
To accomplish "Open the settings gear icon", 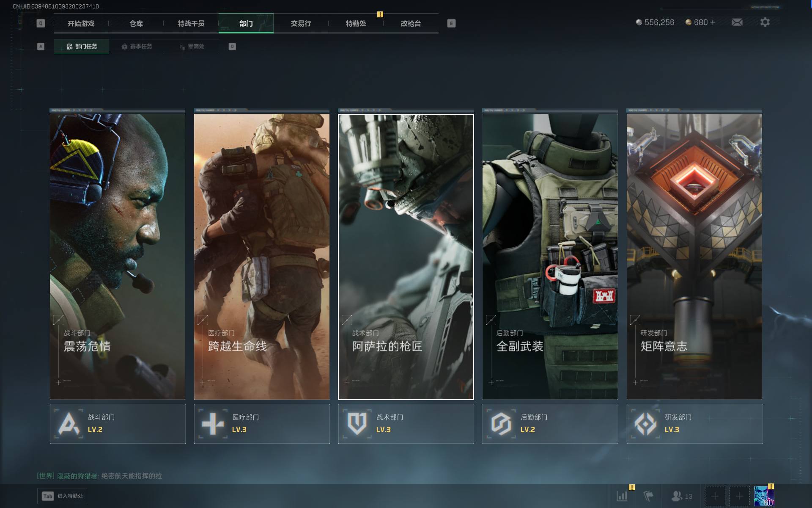I will (x=765, y=22).
